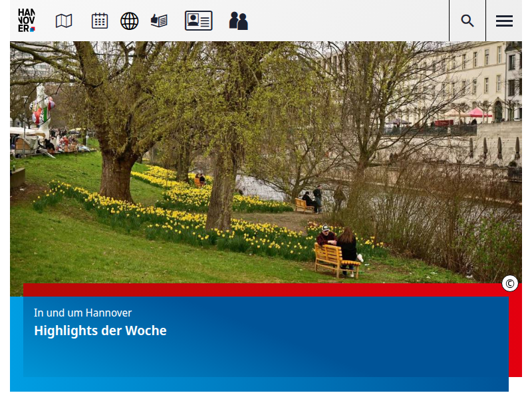Screen dimensions: 532x399
Task: Show image credits via copyright symbol
Action: click(510, 283)
